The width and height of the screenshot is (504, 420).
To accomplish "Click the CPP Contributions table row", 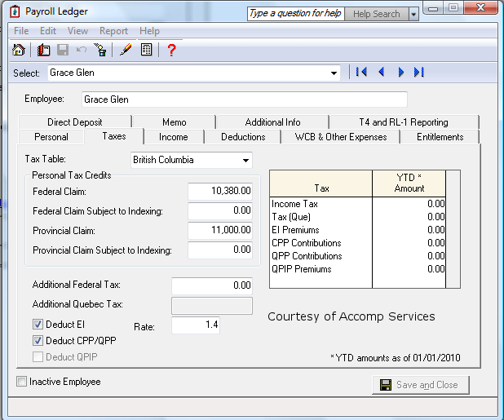I will [x=357, y=243].
